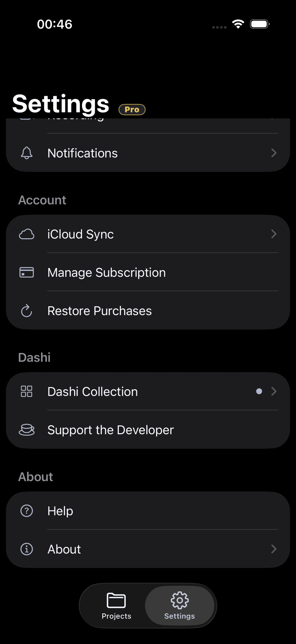This screenshot has height=644, width=296.
Task: Tap the Support the Developer coffee cup icon
Action: tap(26, 430)
